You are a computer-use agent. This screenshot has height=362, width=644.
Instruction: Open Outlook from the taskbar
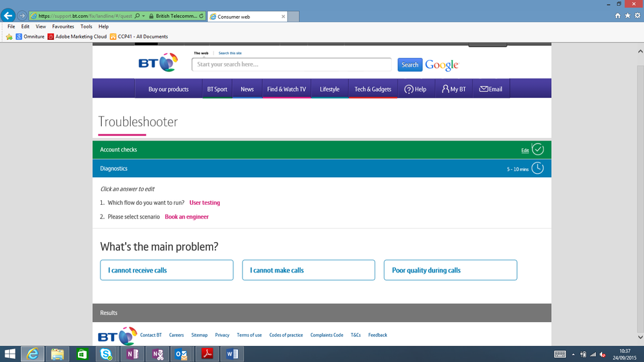coord(182,354)
